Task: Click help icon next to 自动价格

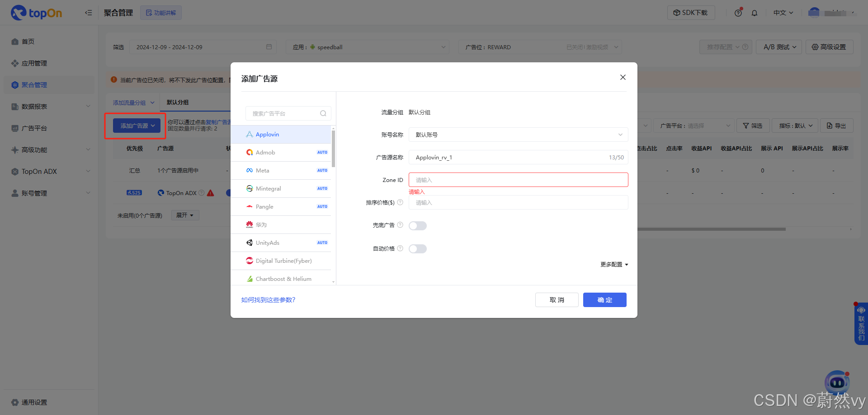Action: click(400, 248)
